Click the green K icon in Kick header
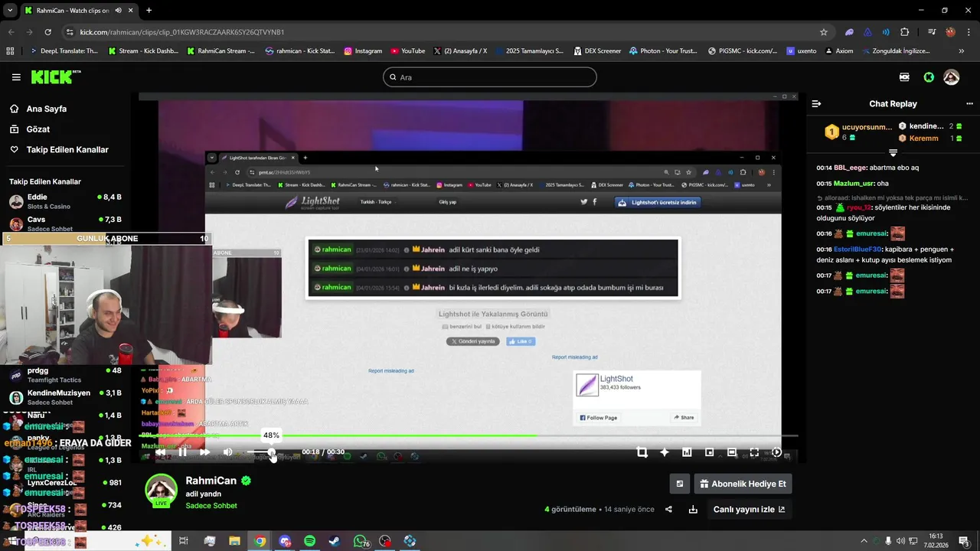 click(929, 77)
